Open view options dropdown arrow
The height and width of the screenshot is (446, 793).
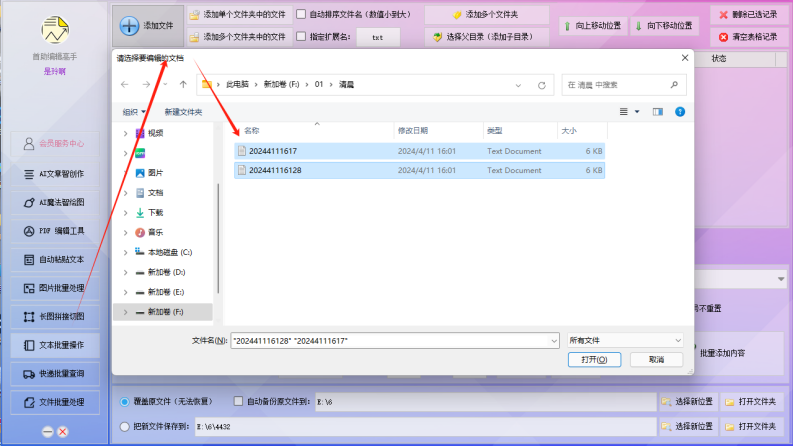637,112
